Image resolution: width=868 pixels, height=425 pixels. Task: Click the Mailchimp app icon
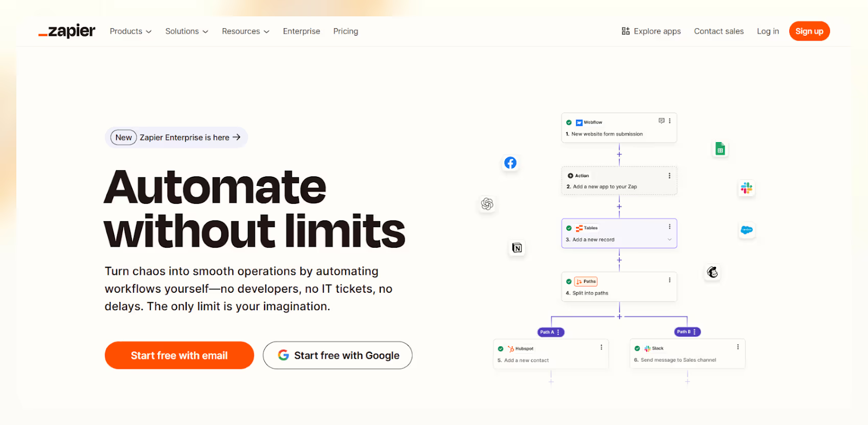coord(712,272)
